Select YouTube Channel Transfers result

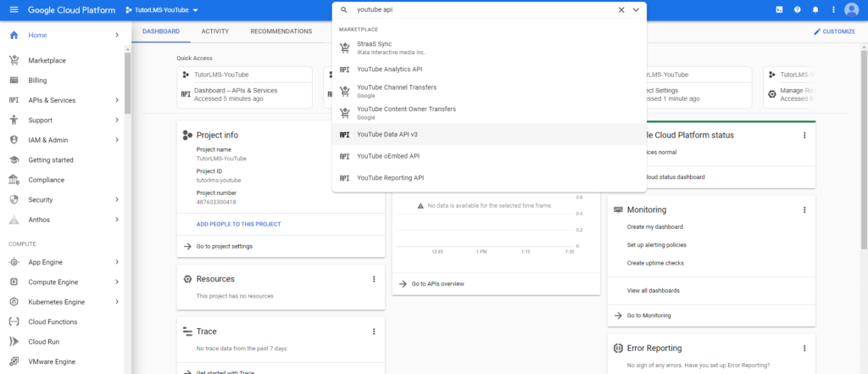point(489,91)
